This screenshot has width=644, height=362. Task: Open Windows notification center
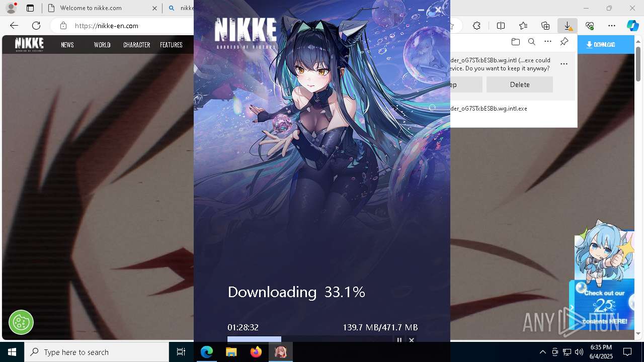pyautogui.click(x=627, y=352)
